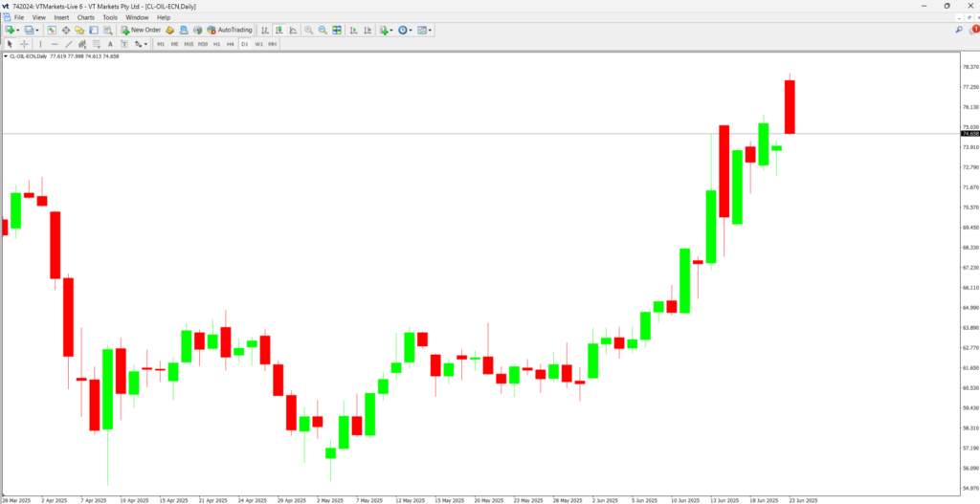
Task: Click the globe icon beside AutoTrading
Action: click(x=197, y=30)
